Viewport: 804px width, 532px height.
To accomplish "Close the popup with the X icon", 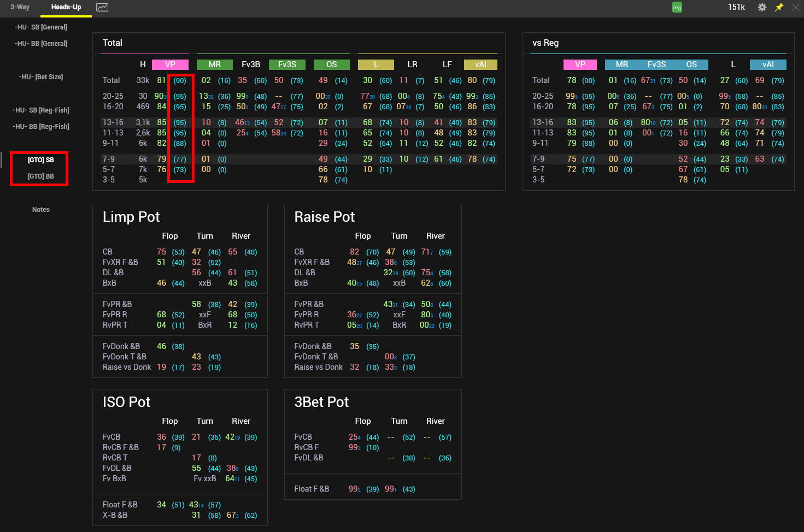I will click(x=795, y=7).
